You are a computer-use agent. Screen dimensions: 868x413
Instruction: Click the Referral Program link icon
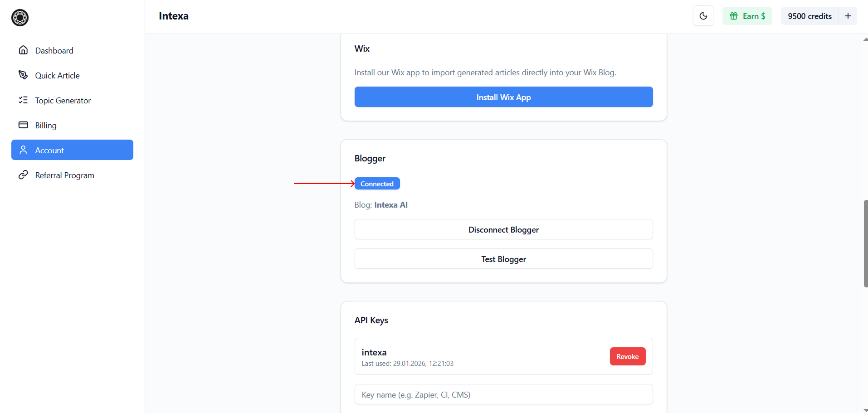23,175
